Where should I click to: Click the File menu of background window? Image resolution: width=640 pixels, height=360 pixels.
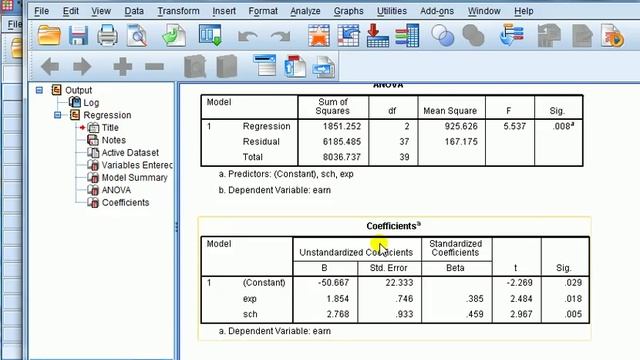[14, 24]
